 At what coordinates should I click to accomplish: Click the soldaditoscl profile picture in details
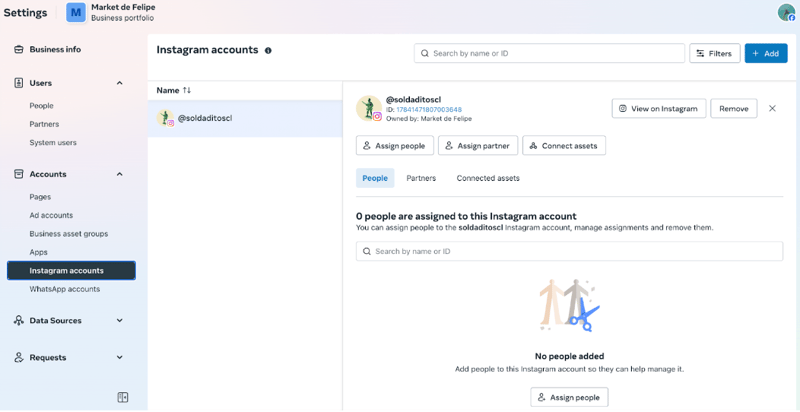(x=368, y=108)
